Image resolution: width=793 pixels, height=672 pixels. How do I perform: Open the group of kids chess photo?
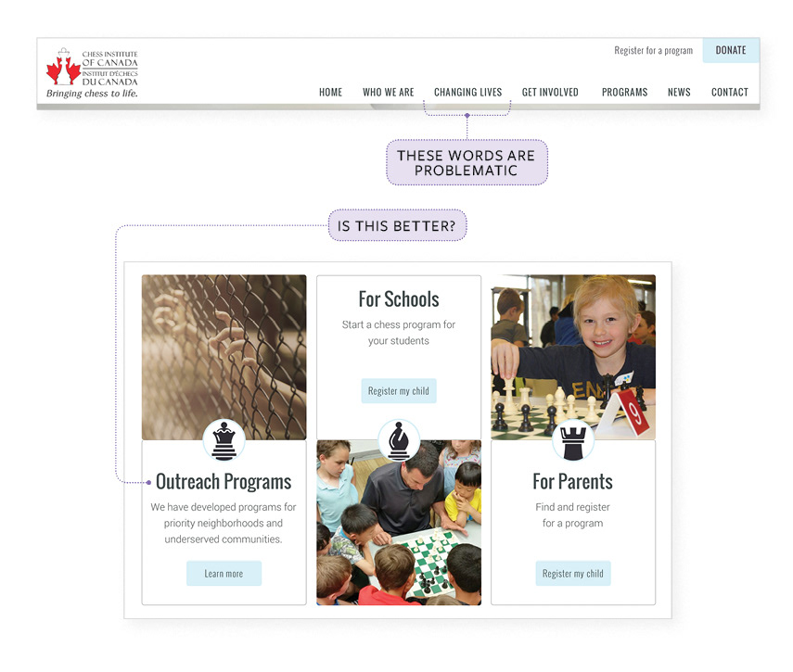399,523
